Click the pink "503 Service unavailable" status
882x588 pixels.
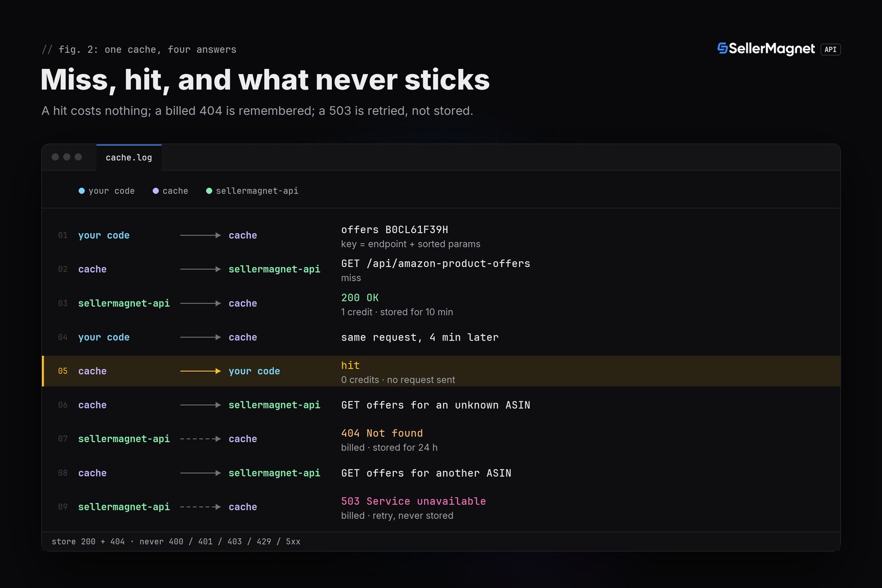click(x=413, y=501)
